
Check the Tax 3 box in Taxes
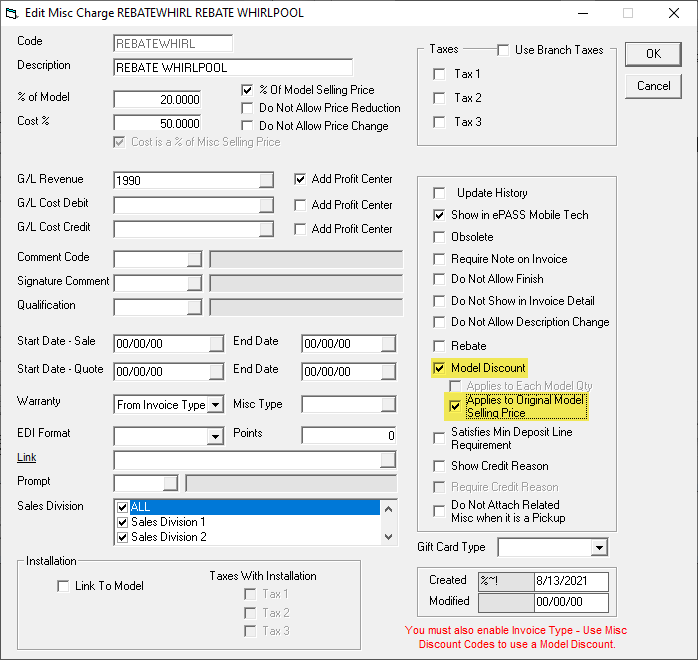(439, 122)
